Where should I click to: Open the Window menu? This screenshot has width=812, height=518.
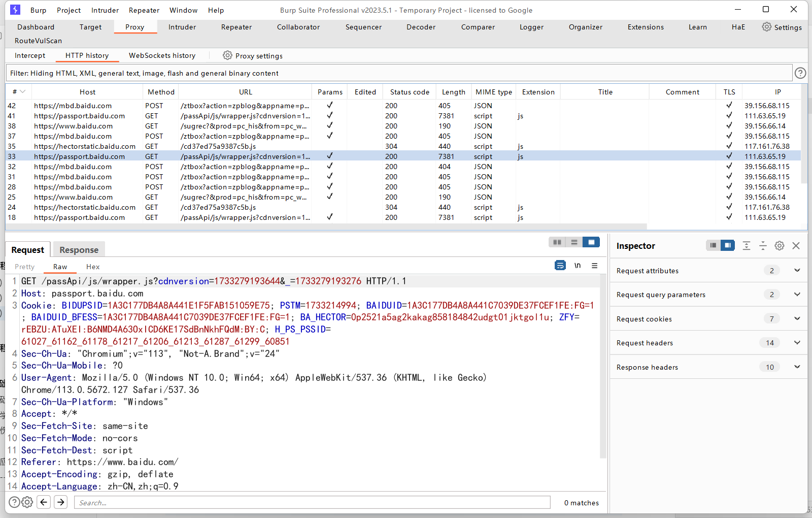(x=183, y=10)
